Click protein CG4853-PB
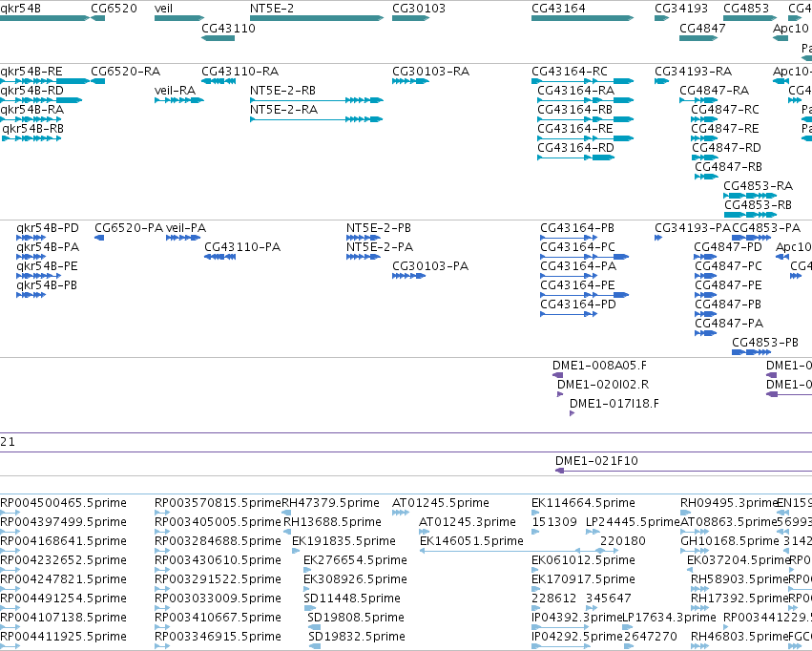Viewport: 812px width, 651px height. coord(752,352)
